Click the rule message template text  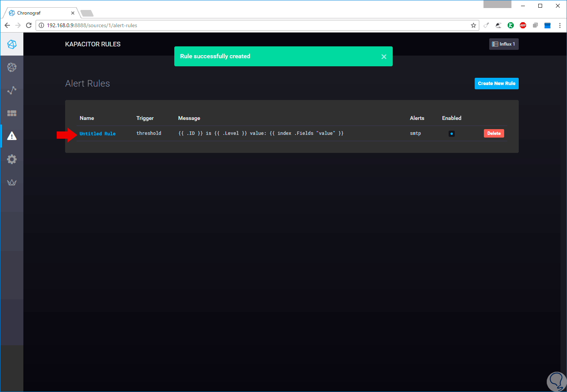pos(261,133)
